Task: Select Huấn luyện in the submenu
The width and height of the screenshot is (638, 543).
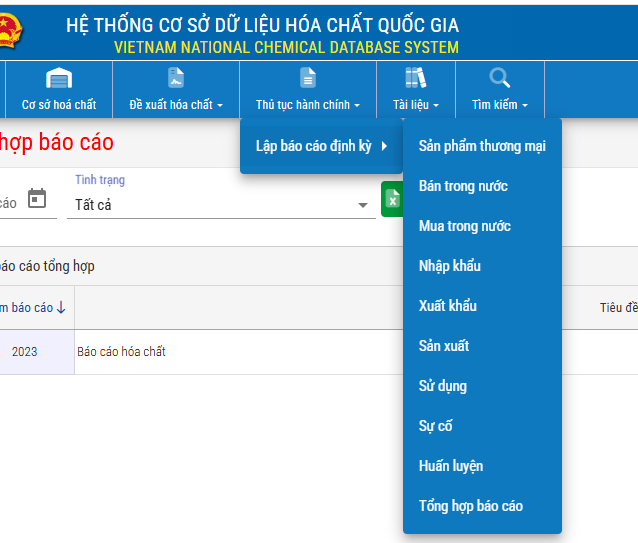Action: point(450,466)
